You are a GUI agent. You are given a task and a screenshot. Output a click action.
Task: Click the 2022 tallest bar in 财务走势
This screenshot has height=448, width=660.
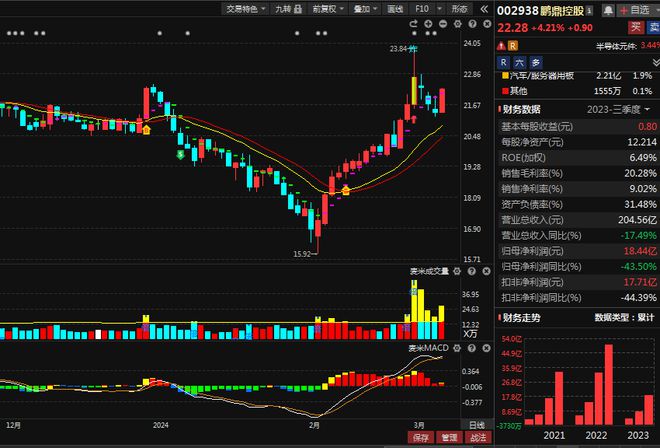point(609,384)
